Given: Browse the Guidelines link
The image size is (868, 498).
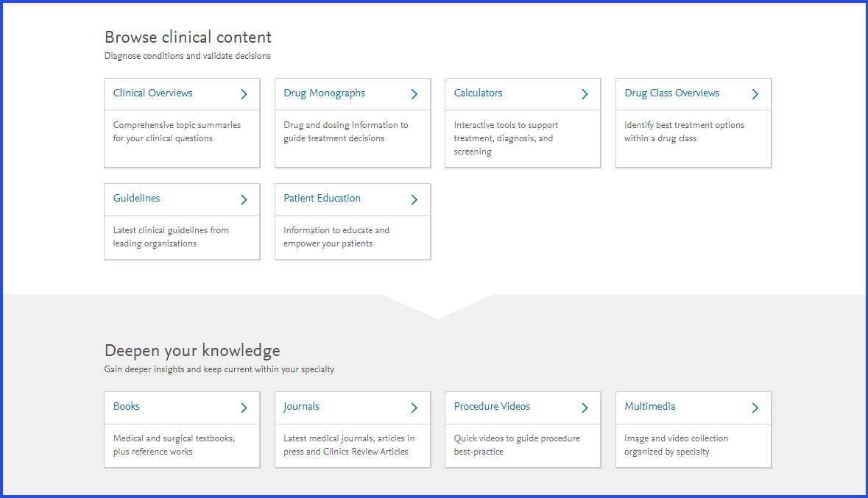Looking at the screenshot, I should [136, 199].
